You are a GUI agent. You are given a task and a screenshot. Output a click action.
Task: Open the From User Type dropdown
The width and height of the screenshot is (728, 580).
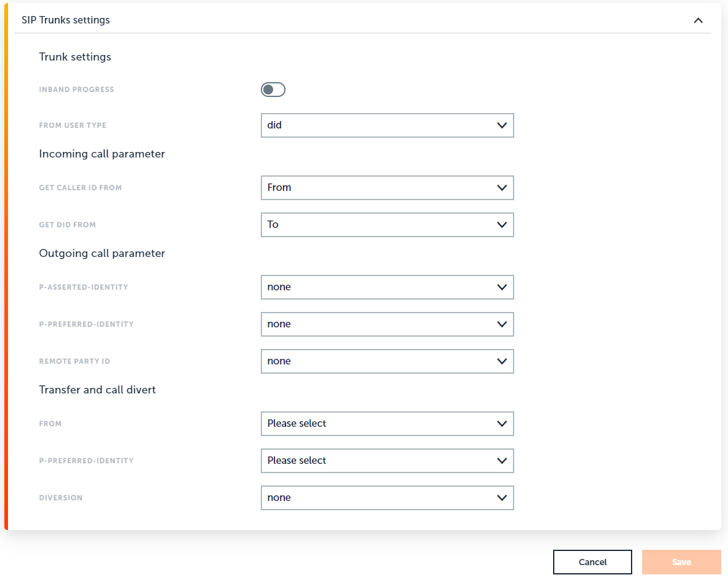387,125
